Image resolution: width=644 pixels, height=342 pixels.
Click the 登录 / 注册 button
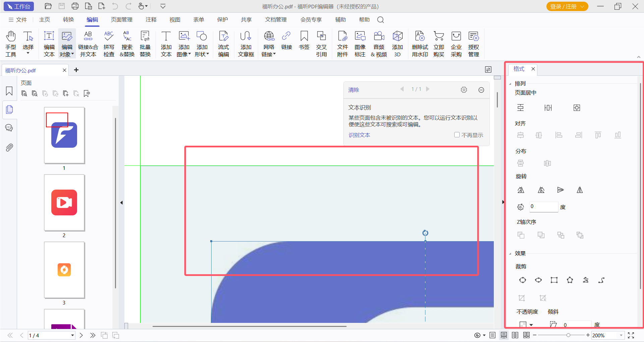(567, 6)
